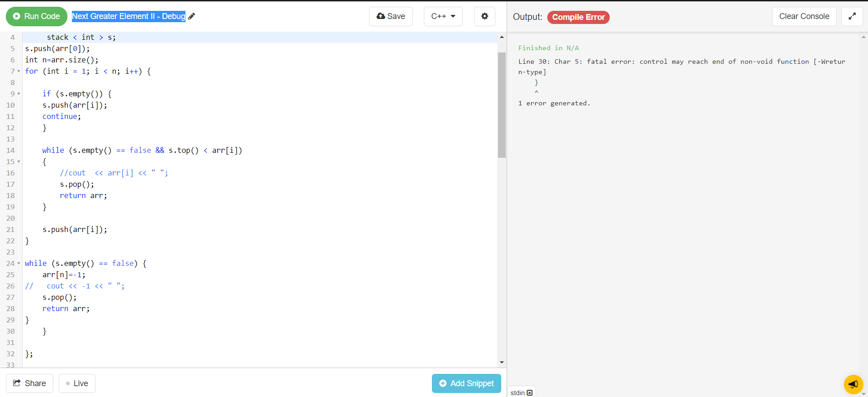Fold the if block at line 9

pos(19,94)
